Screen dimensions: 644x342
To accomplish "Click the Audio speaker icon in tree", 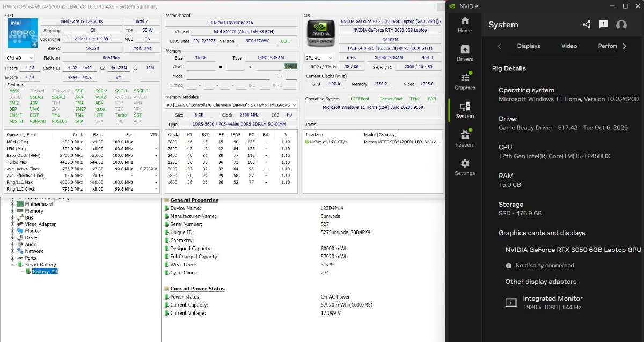I will [x=20, y=244].
